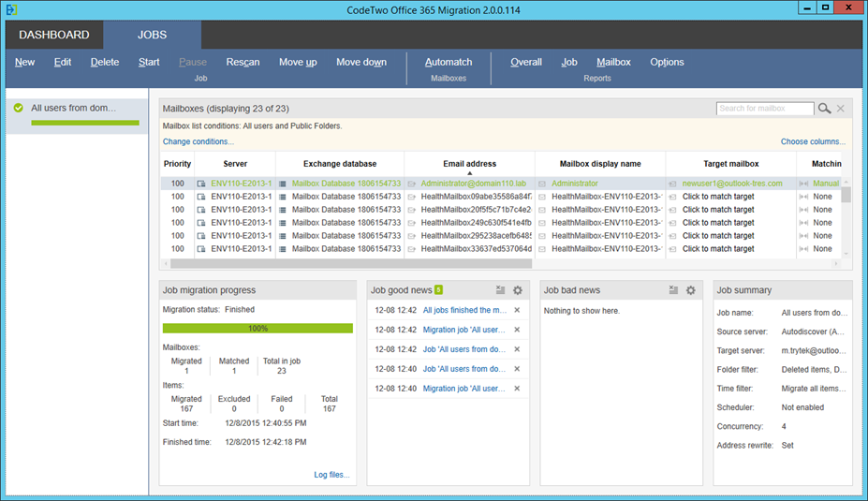Click the target icon in HealthMailbox33637ed537064d row
The width and height of the screenshot is (868, 501).
[x=672, y=250]
